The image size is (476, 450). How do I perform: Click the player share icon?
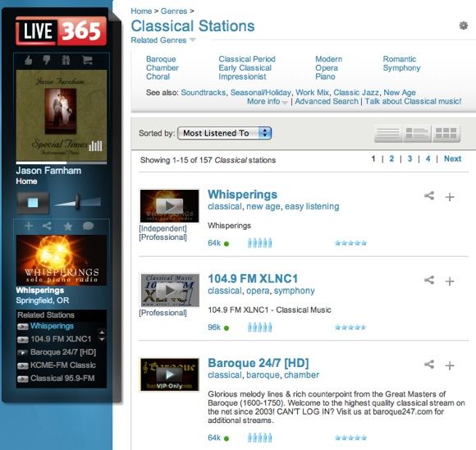coord(47,226)
